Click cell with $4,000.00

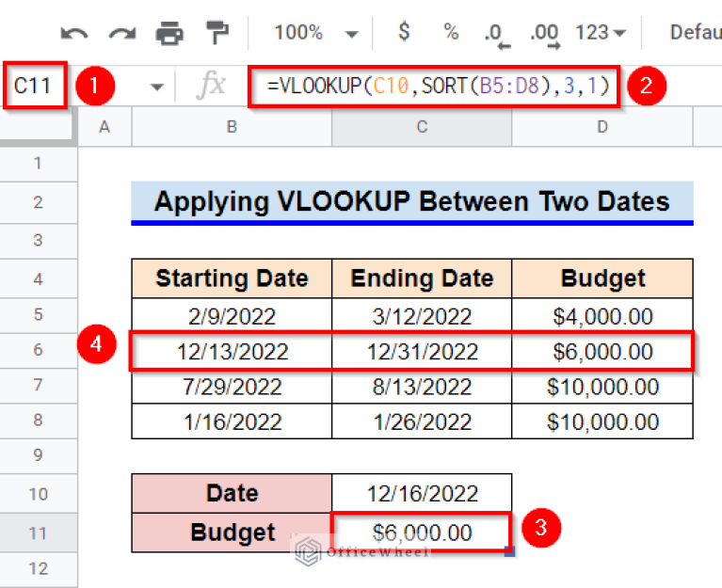coord(602,316)
